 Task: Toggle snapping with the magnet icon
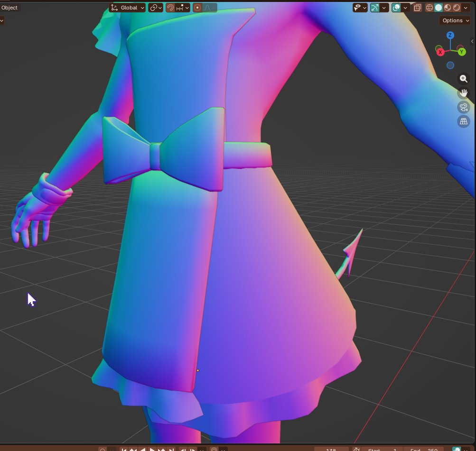pos(170,8)
